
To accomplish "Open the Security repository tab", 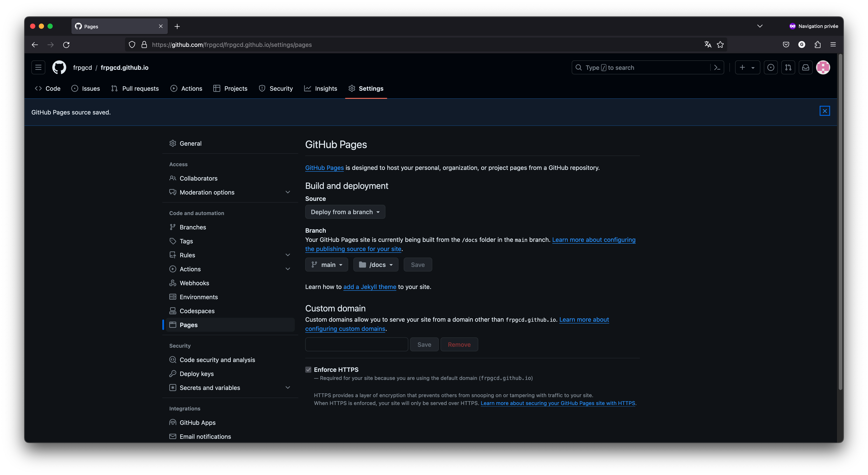I will tap(276, 88).
